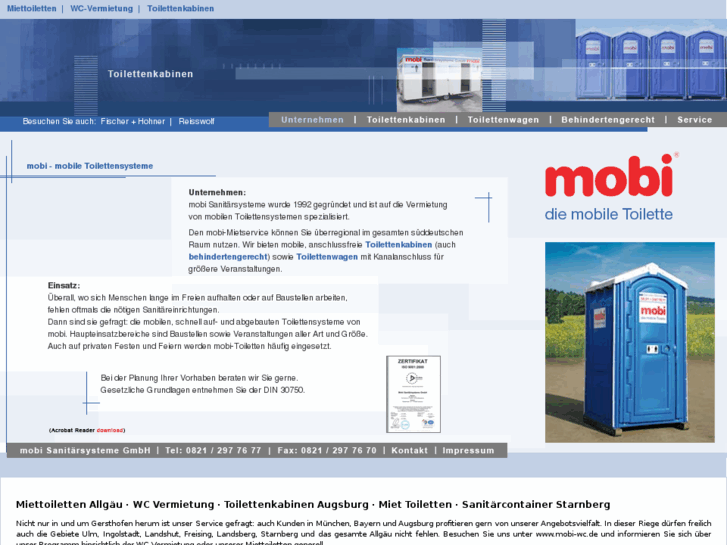Image resolution: width=727 pixels, height=545 pixels.
Task: Open Impressum in the footer bar
Action: (x=468, y=450)
